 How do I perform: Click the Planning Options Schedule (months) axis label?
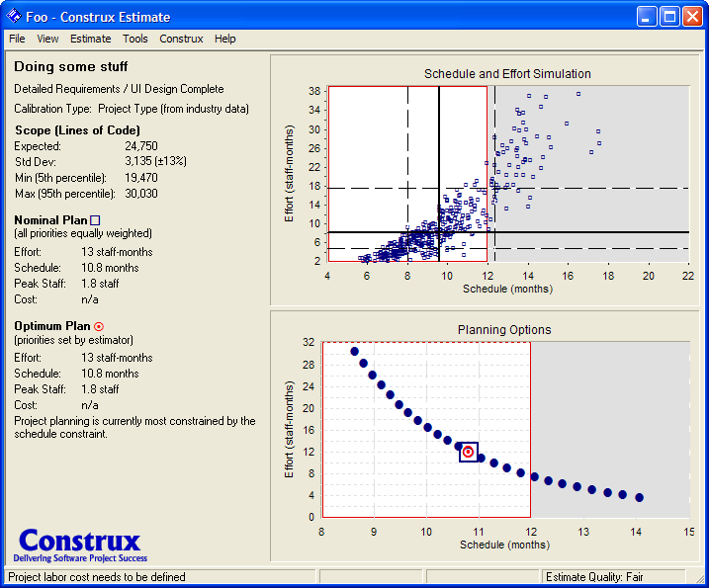[504, 545]
